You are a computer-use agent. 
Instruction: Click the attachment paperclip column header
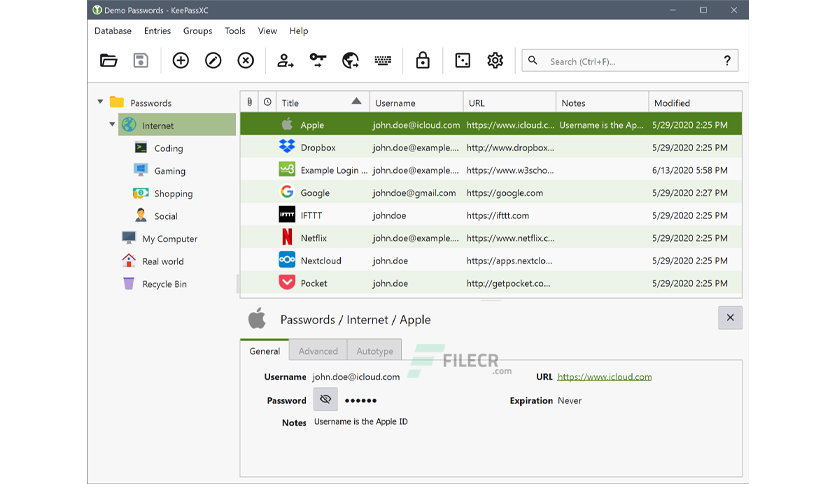[x=250, y=102]
